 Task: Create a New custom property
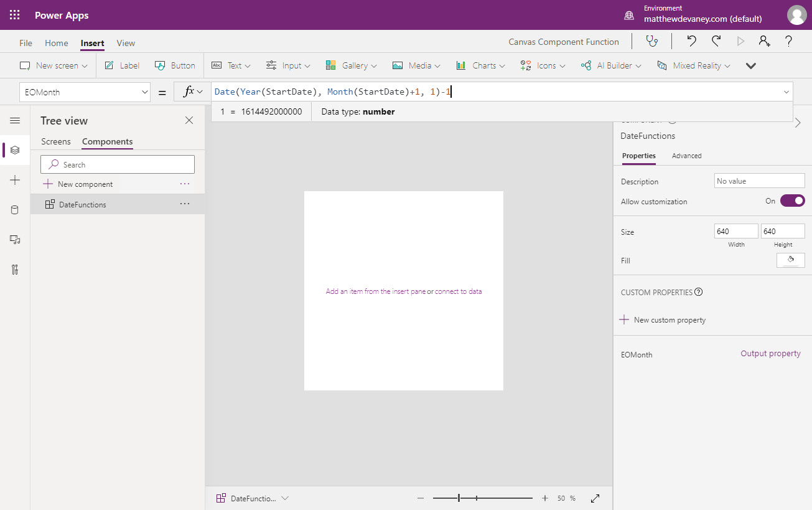point(663,319)
